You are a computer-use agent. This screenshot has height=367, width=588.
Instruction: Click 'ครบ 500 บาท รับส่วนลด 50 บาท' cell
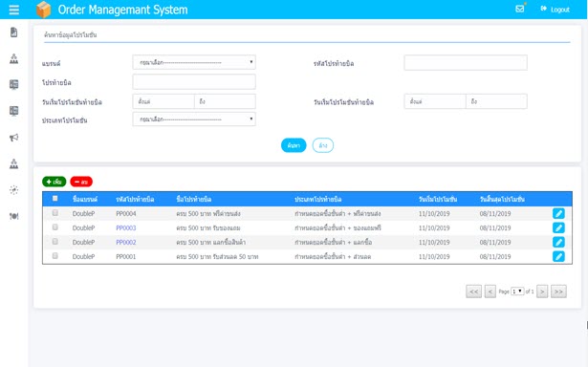click(217, 257)
